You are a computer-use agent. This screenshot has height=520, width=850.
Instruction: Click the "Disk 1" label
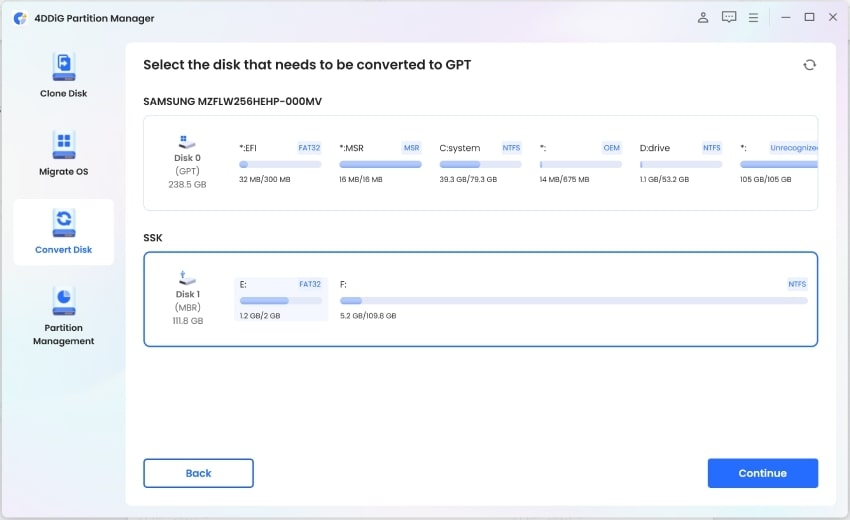[188, 294]
